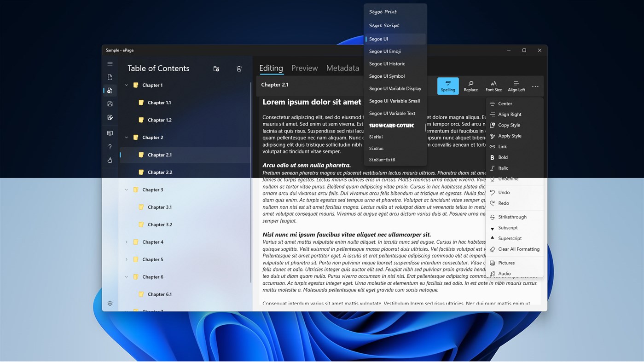Screen dimensions: 644x362
Task: Run the Spelling checker in the toolbar
Action: click(x=447, y=86)
